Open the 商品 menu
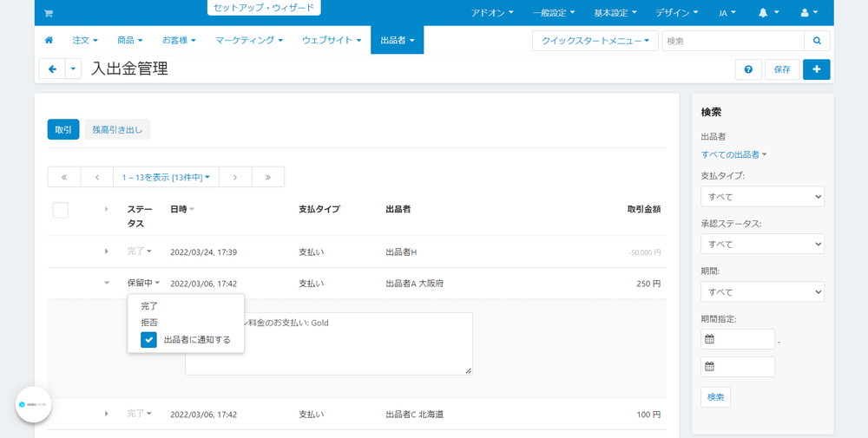The height and width of the screenshot is (438, 868). [x=129, y=41]
